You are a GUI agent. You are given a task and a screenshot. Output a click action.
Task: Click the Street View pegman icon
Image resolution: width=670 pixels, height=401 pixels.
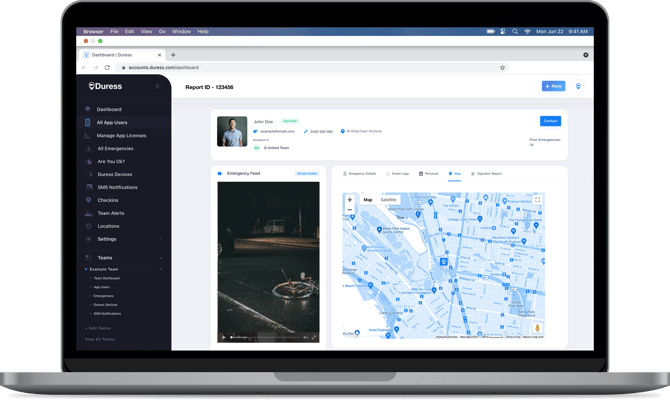[x=537, y=328]
